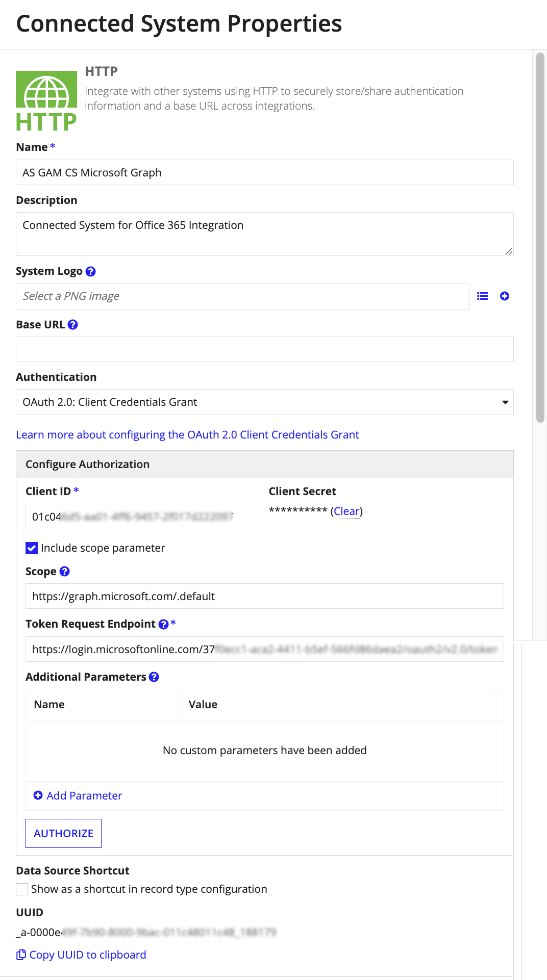Click the Value column header

coord(335,705)
